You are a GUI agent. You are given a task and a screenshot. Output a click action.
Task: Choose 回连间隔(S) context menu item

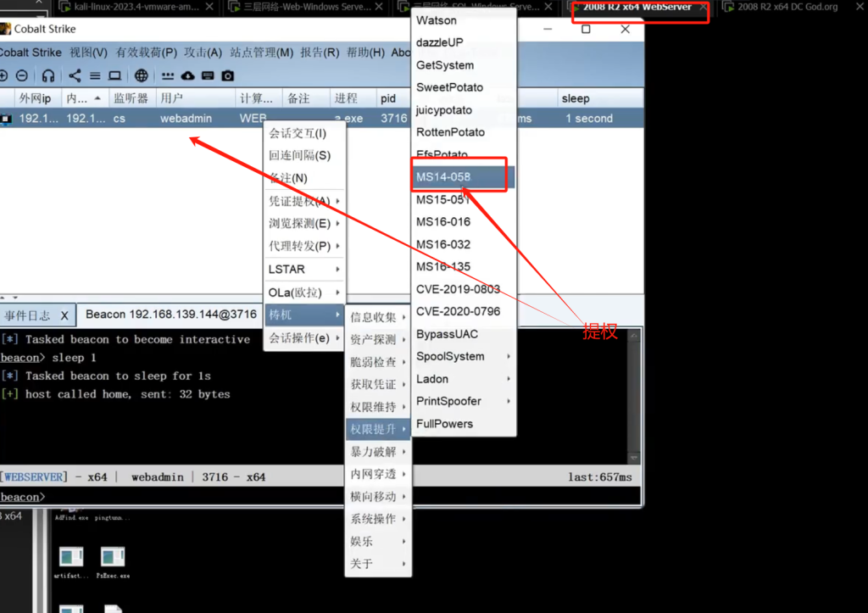point(304,156)
